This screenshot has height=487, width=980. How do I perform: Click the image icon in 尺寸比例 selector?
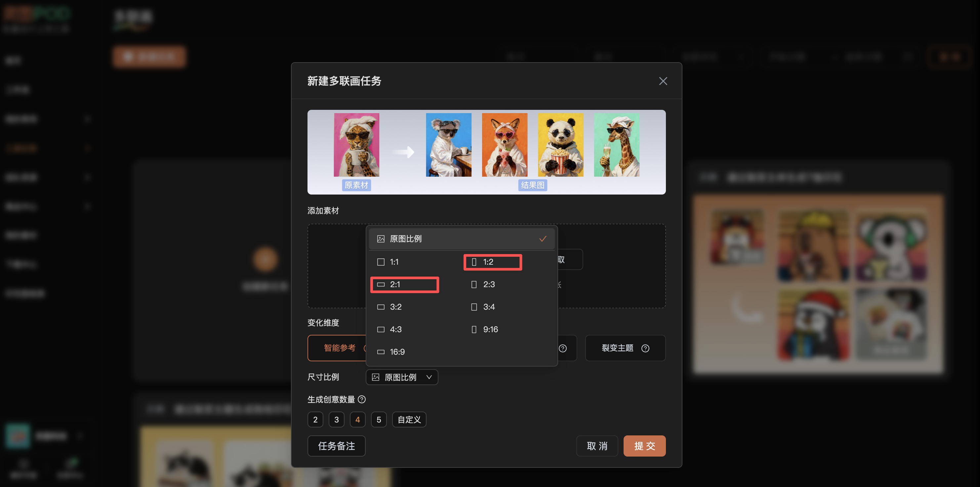[x=376, y=377]
